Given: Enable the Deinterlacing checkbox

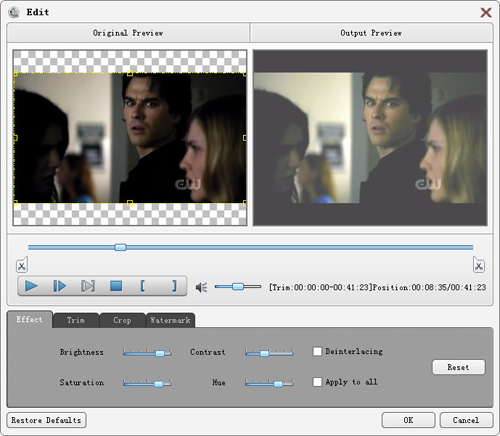Looking at the screenshot, I should [x=317, y=351].
